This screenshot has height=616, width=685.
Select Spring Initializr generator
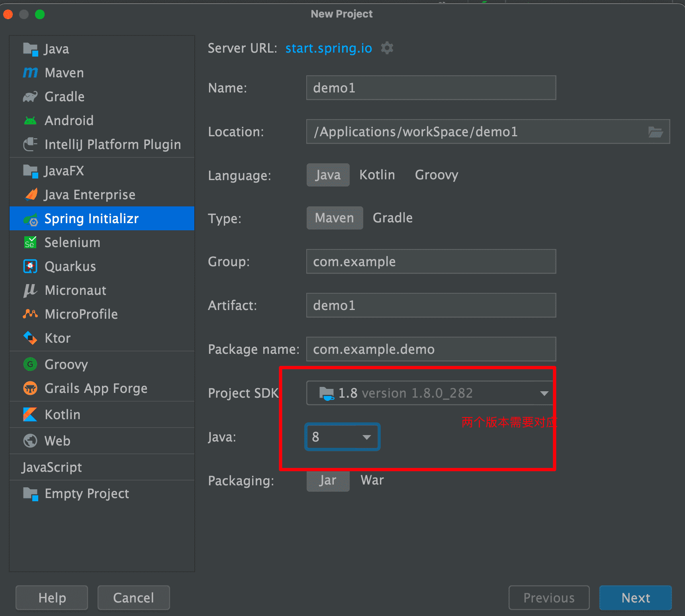[102, 218]
